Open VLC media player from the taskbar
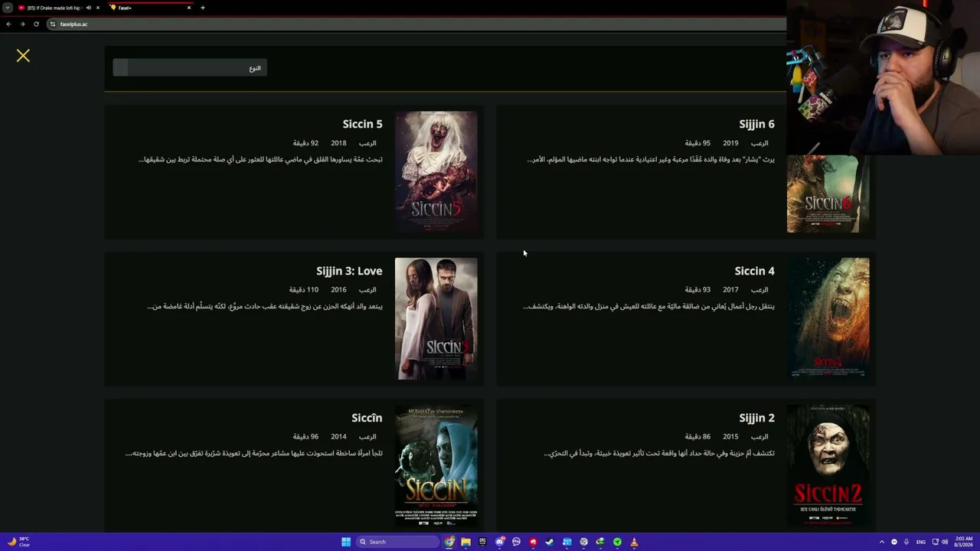 [x=634, y=542]
